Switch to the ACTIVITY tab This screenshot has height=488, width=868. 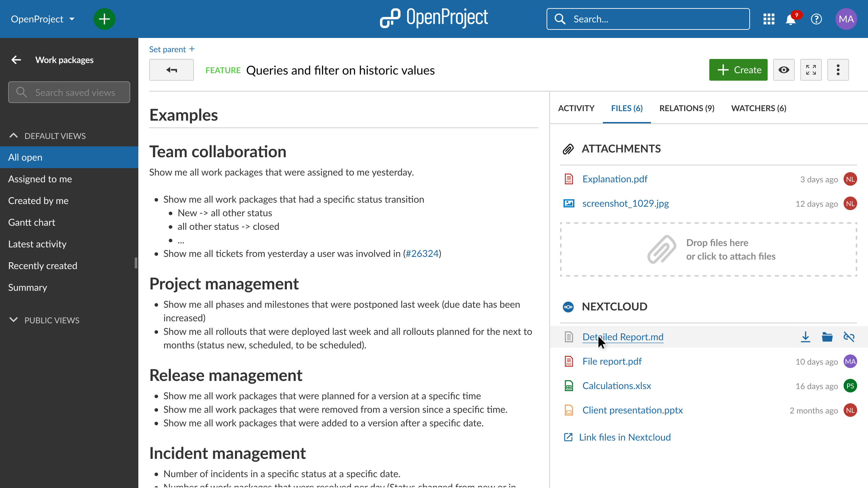click(x=576, y=108)
